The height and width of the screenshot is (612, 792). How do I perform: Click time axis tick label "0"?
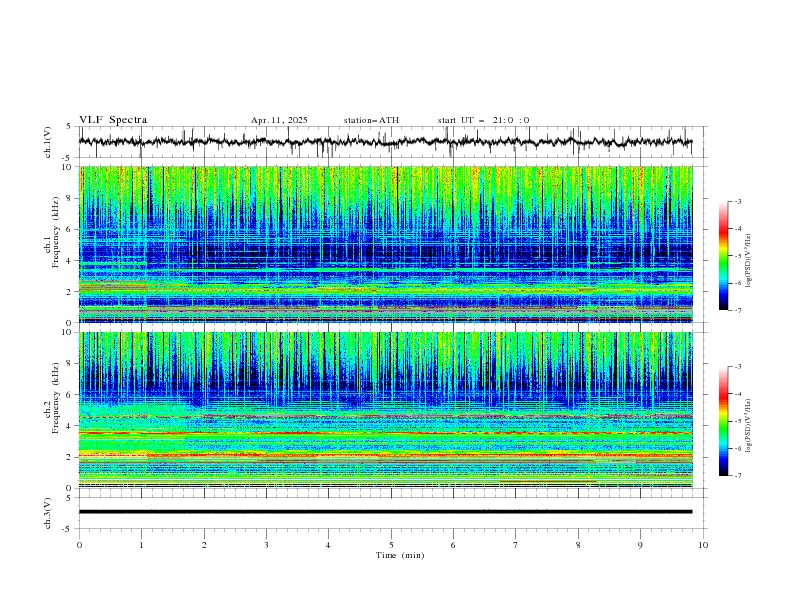point(79,545)
